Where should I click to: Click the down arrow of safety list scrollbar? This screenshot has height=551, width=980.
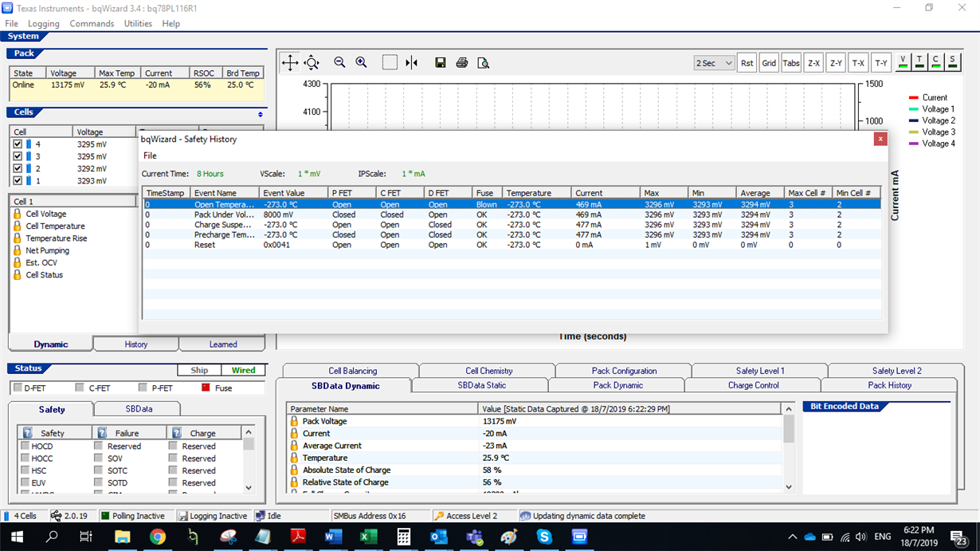[249, 487]
